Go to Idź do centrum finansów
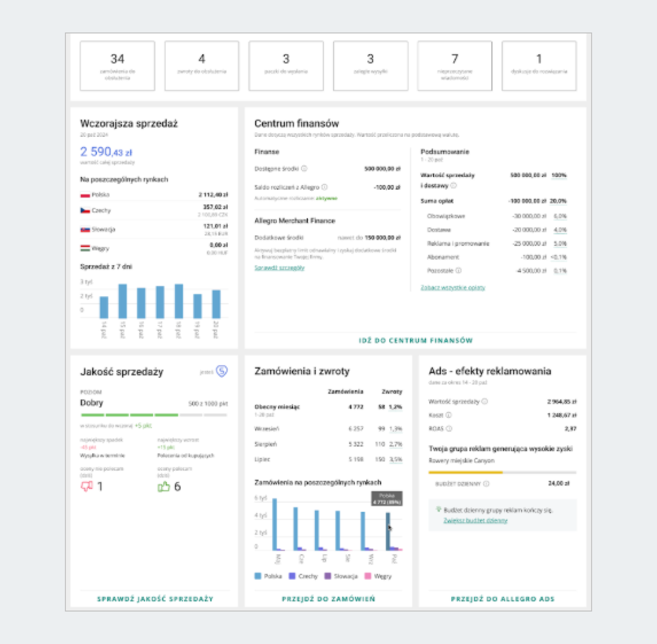This screenshot has width=657, height=644. [416, 341]
